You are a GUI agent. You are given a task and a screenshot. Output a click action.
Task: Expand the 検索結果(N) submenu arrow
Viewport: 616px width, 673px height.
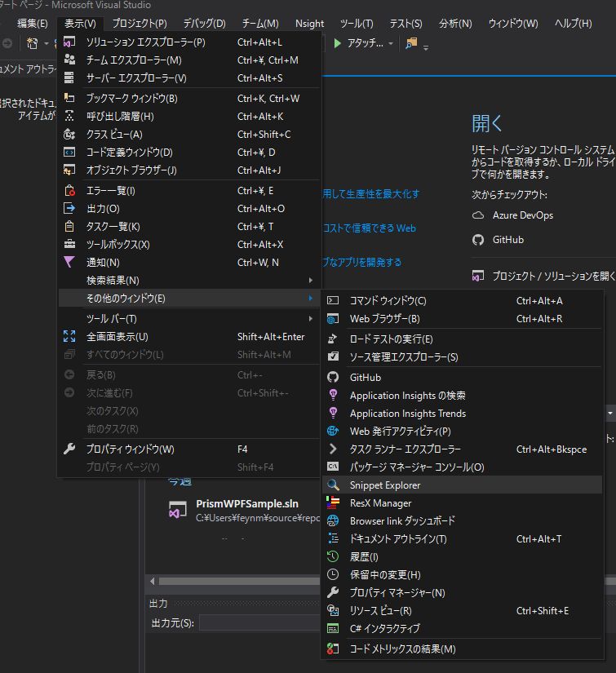click(310, 281)
